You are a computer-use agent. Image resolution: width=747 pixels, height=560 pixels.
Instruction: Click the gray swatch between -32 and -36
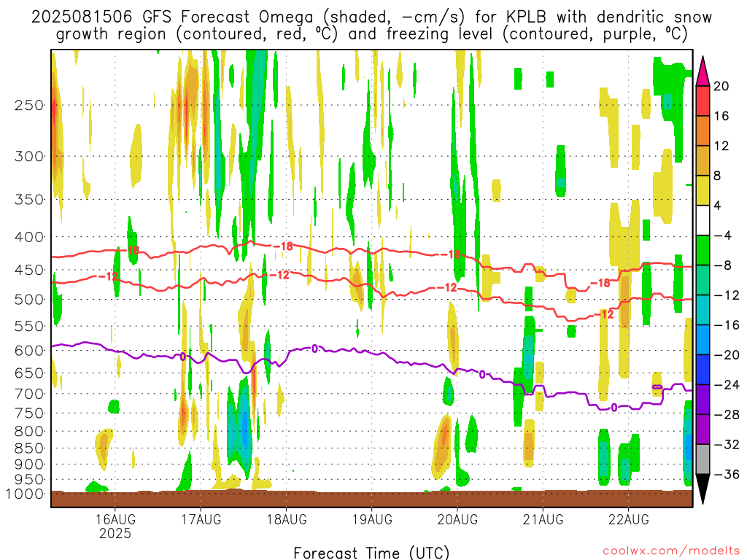[703, 459]
